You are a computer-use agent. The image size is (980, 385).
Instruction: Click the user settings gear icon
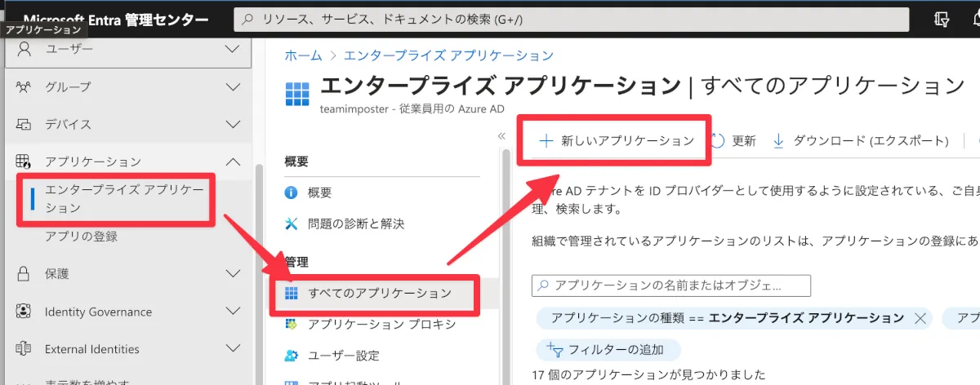(x=291, y=356)
